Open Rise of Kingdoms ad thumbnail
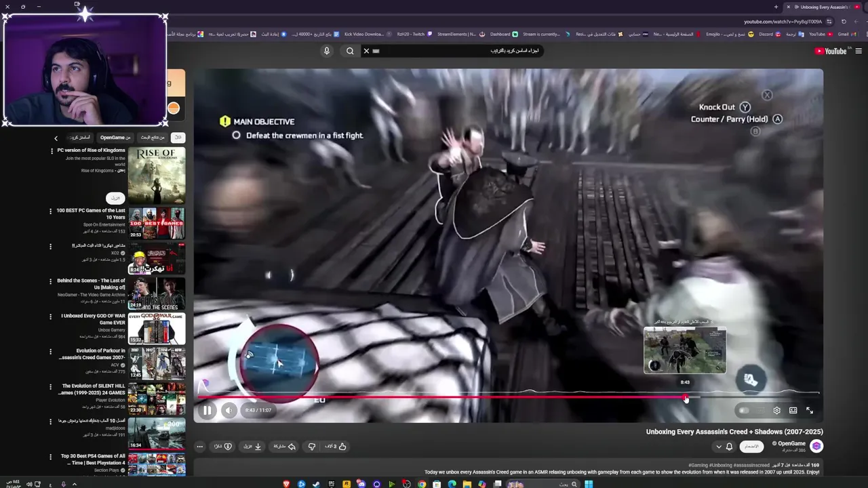868x488 pixels. pos(157,175)
